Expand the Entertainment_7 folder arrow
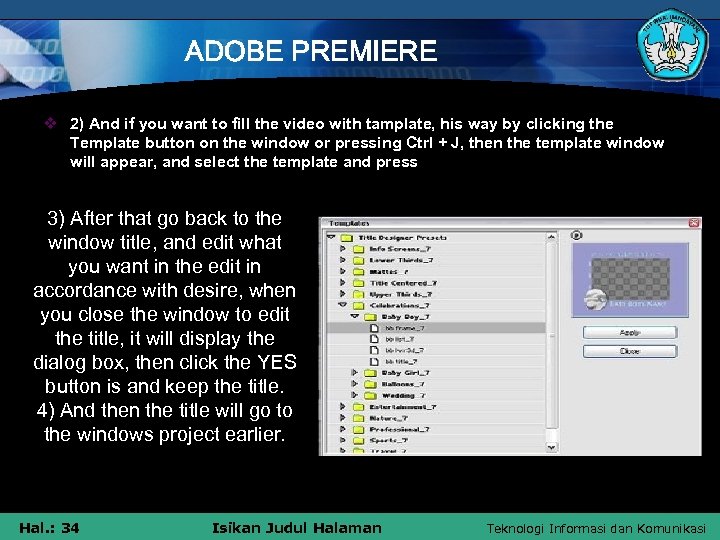Screen dimensions: 720x540 coord(343,406)
